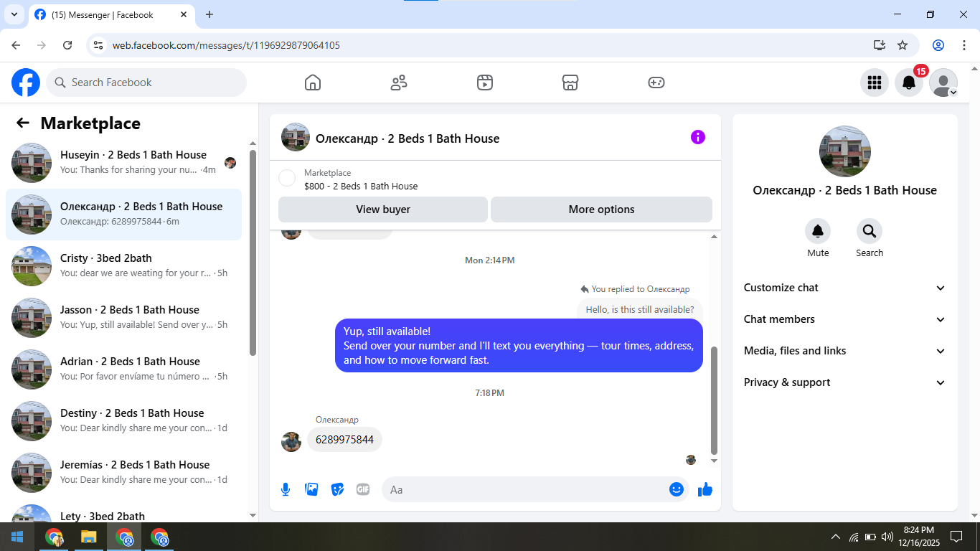This screenshot has height=551, width=980.
Task: Search in conversation magnifier icon
Action: 870,231
